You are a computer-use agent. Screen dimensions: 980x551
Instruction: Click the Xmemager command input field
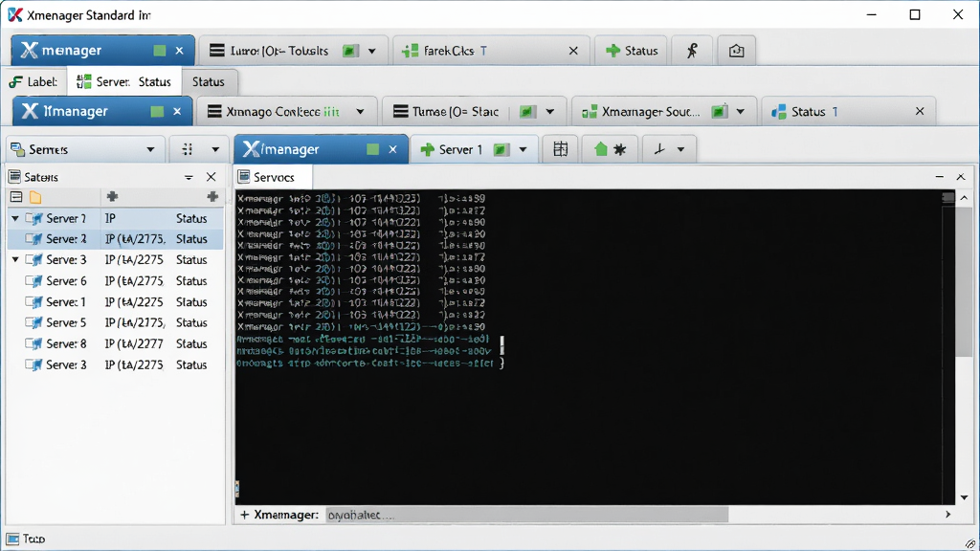[x=526, y=515]
